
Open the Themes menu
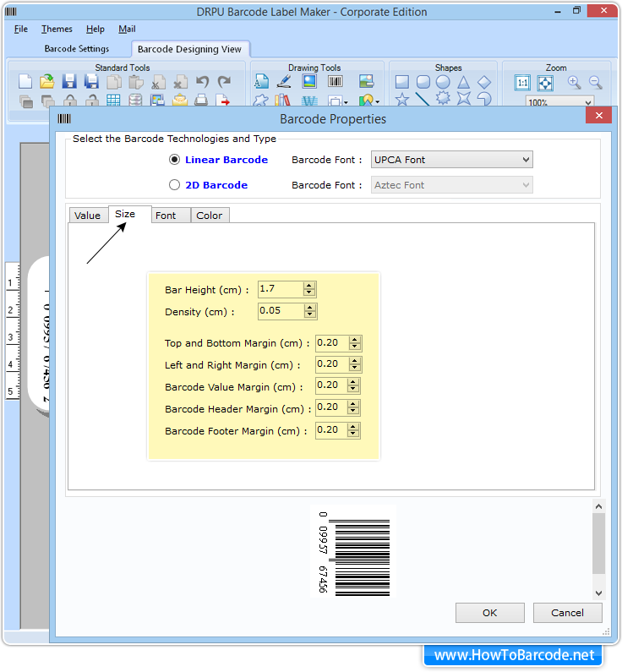pos(57,29)
